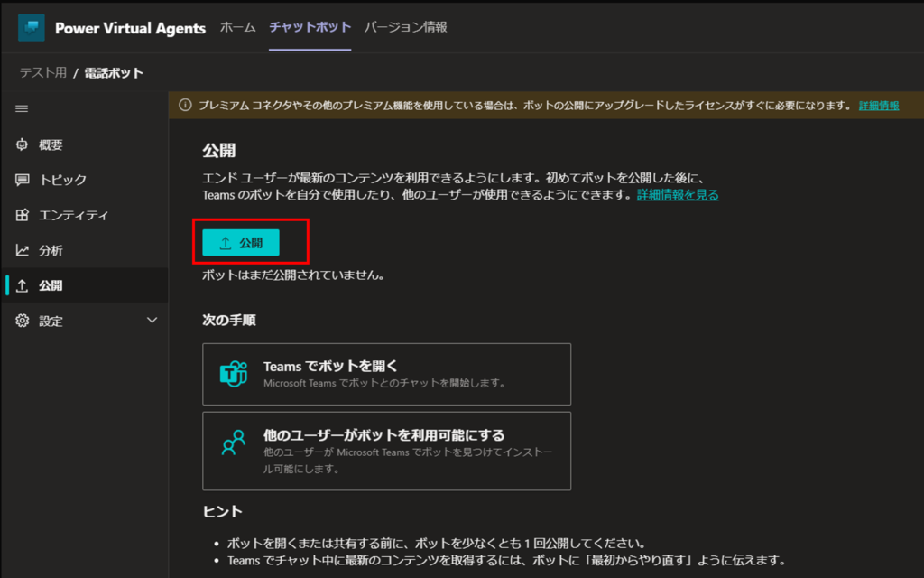Click the 分析 chart icon in sidebar

click(22, 251)
